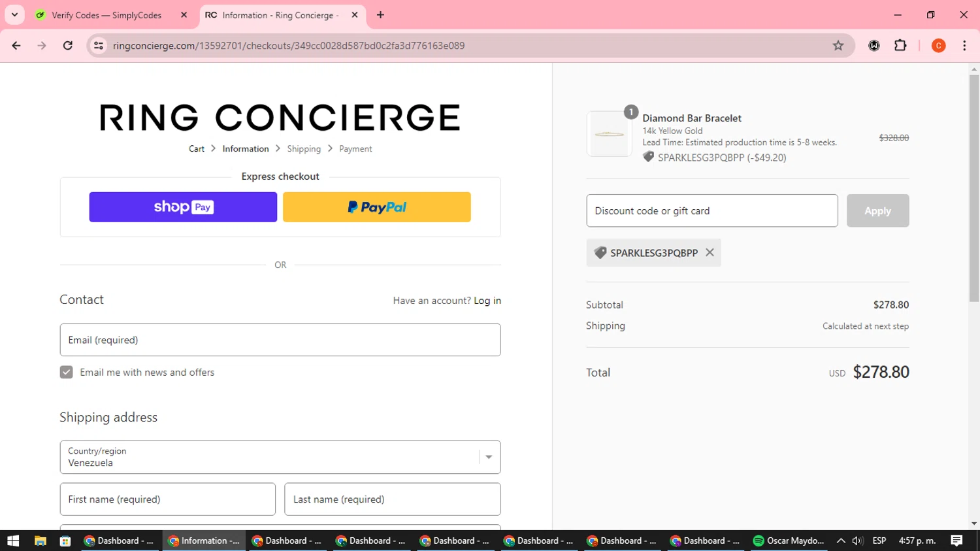Open the 4:57 p. m. clock

[x=917, y=541]
